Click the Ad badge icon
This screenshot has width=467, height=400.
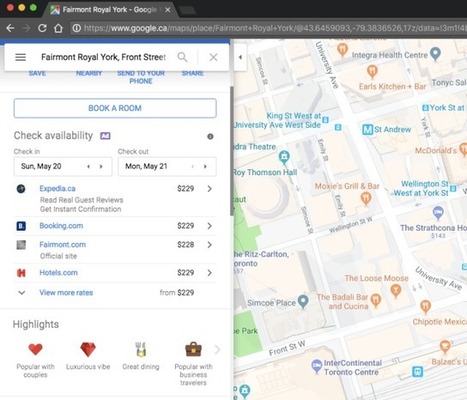(x=105, y=136)
